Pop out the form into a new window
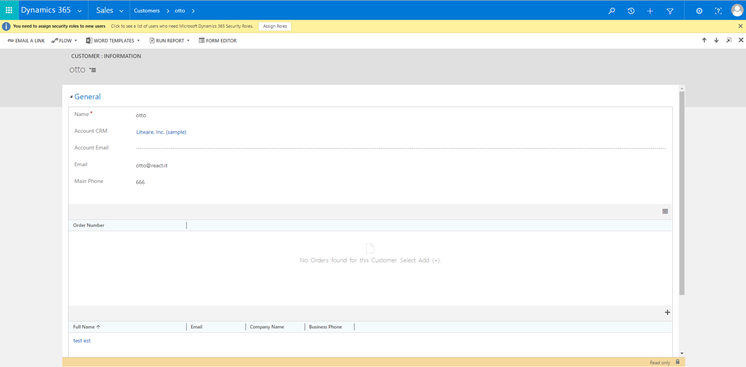Viewport: 746px width, 367px height. click(x=728, y=40)
